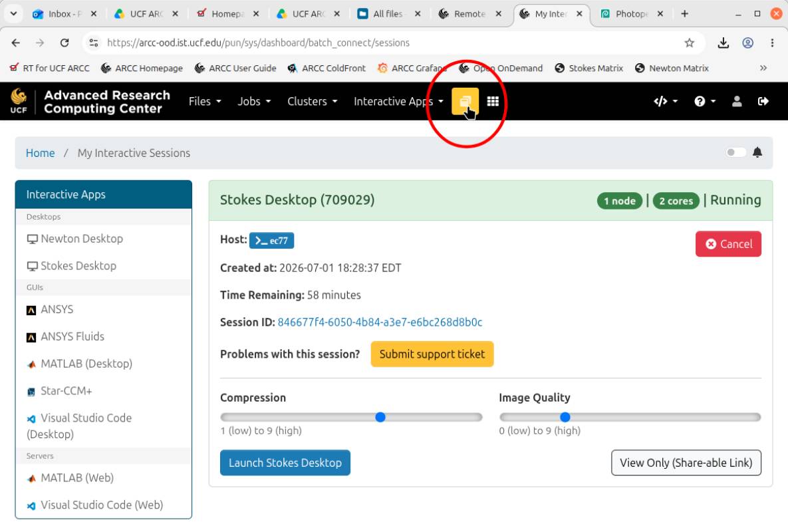The width and height of the screenshot is (788, 532).
Task: Open shell to host ec77
Action: pos(271,241)
